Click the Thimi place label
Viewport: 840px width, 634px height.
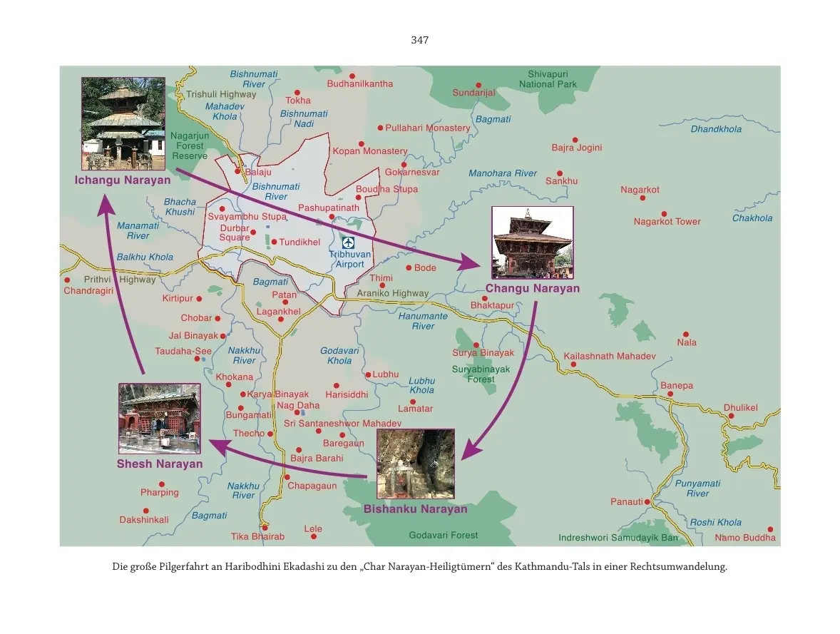tap(381, 277)
